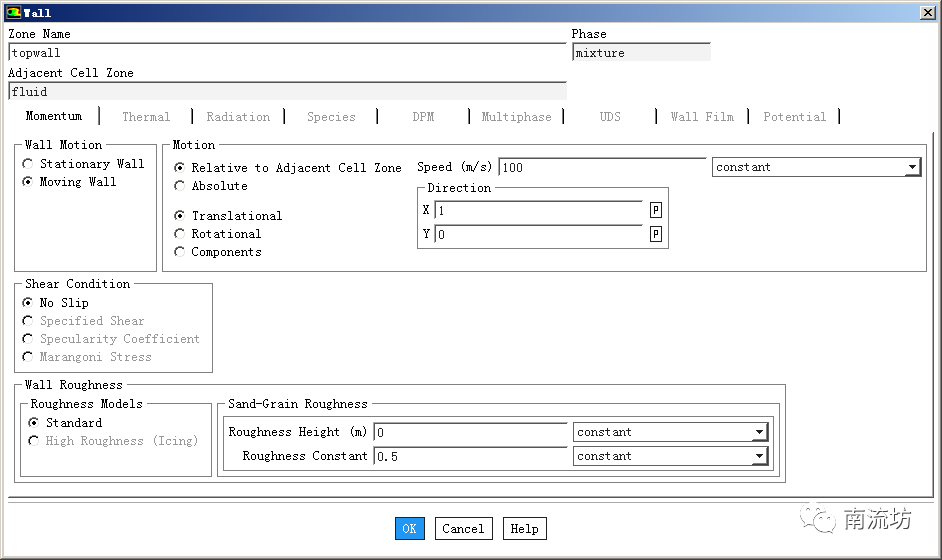Enable Relative to Adjacent Cell Zone
Viewport: 942px width, 560px height.
click(180, 168)
